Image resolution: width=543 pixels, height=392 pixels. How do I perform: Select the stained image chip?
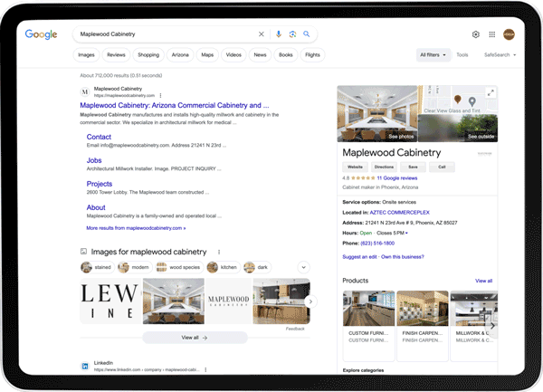pos(97,267)
